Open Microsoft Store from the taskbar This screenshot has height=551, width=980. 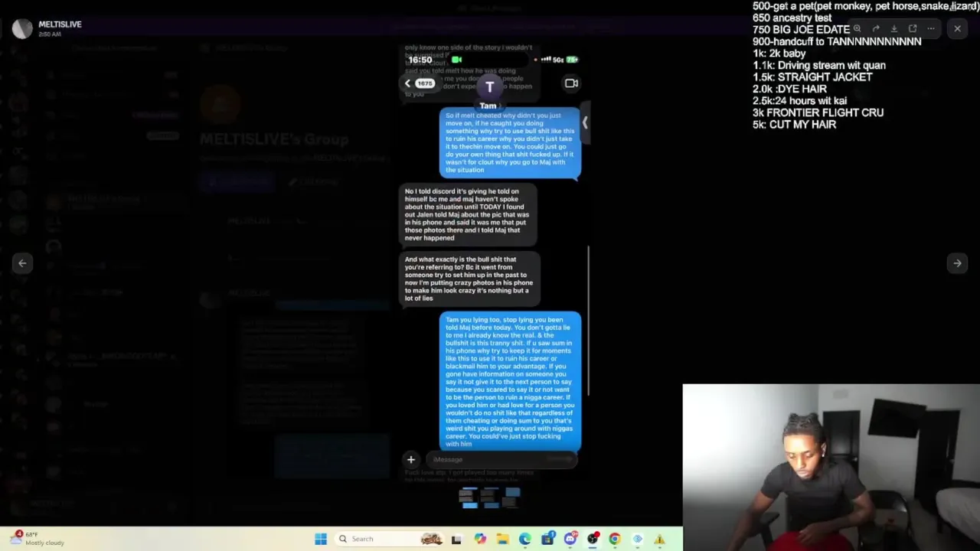point(547,539)
